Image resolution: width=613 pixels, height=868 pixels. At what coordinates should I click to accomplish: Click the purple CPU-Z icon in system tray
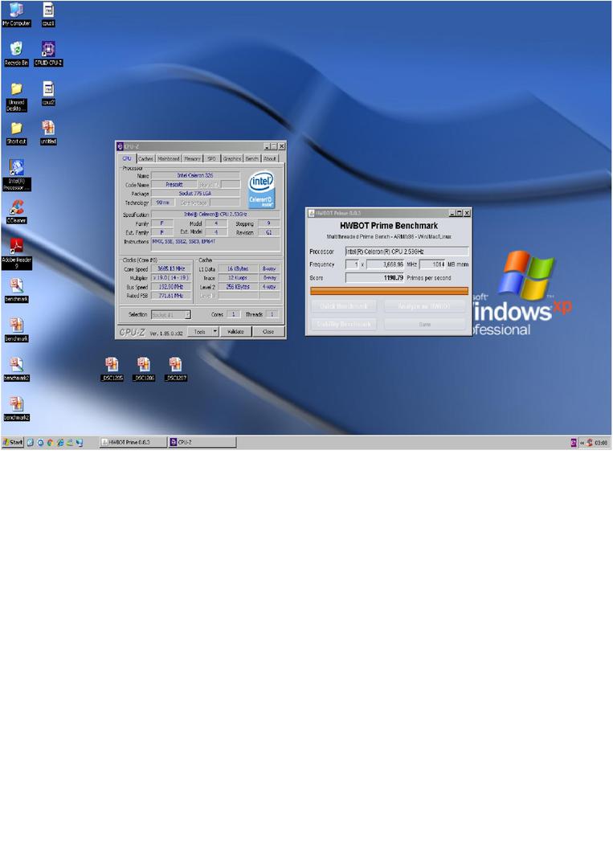click(x=574, y=442)
